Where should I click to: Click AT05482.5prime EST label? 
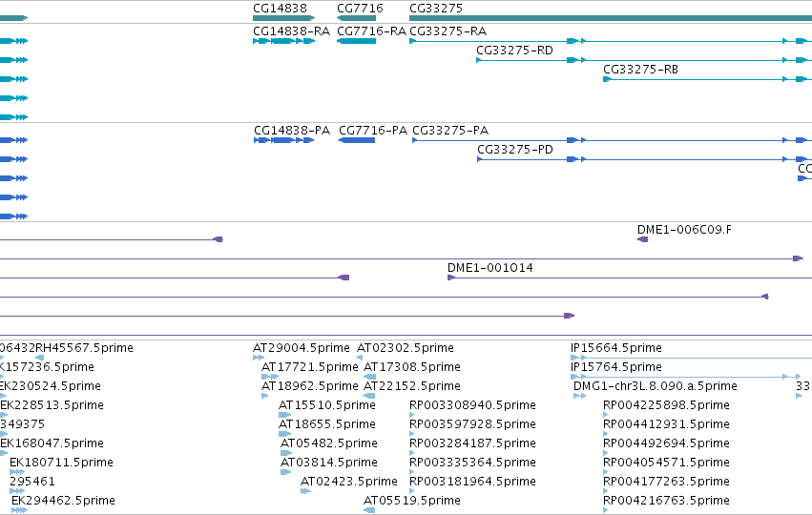pos(329,443)
